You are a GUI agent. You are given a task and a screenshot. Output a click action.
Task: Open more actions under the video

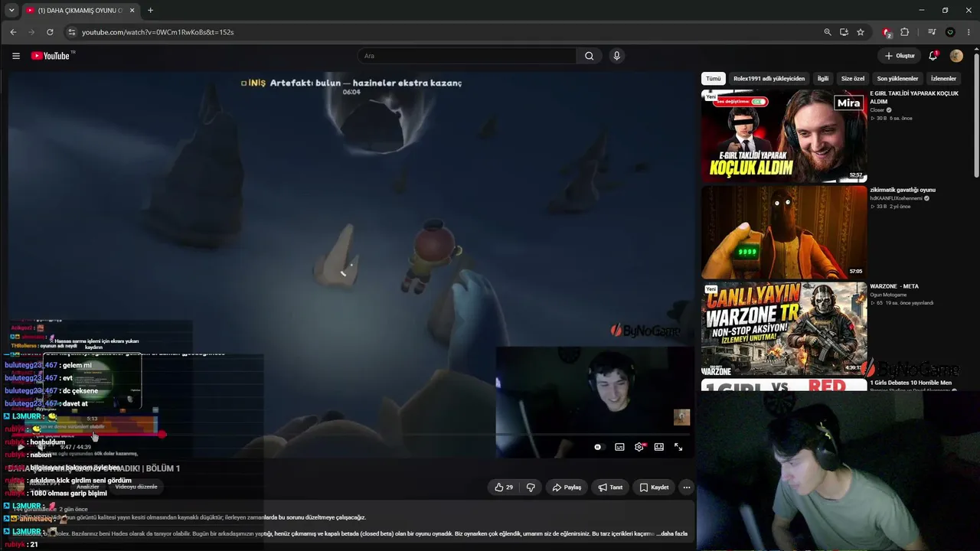point(687,487)
